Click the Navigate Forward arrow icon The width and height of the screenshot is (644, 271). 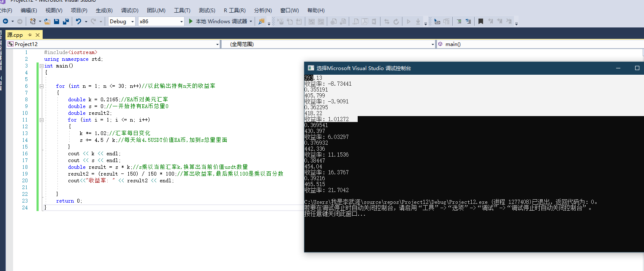(20, 21)
